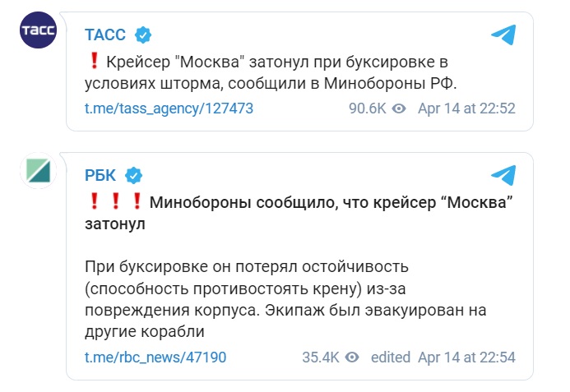Follow the t.me/tass_agency/127473 link
The width and height of the screenshot is (570, 392).
(169, 108)
